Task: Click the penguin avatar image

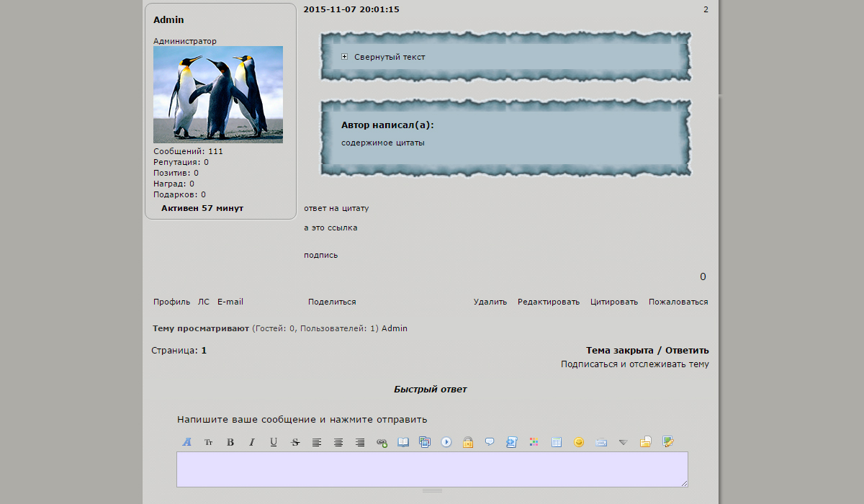Action: pos(217,94)
